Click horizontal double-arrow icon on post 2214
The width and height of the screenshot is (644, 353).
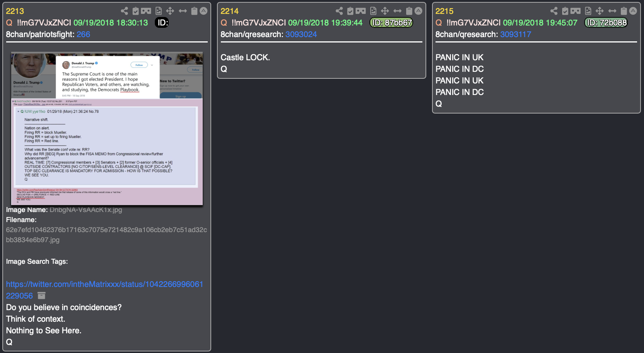[x=398, y=11]
